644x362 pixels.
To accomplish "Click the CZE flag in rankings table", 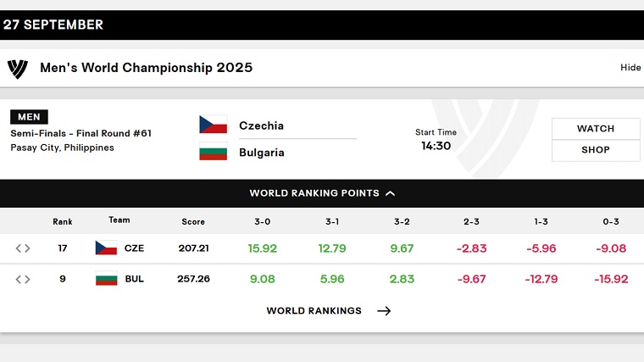I will pyautogui.click(x=106, y=248).
